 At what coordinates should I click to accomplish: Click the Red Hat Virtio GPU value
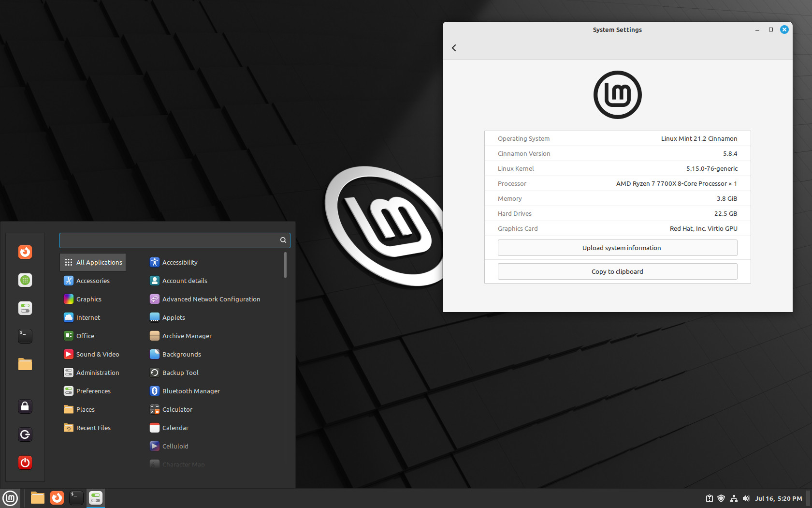point(703,228)
